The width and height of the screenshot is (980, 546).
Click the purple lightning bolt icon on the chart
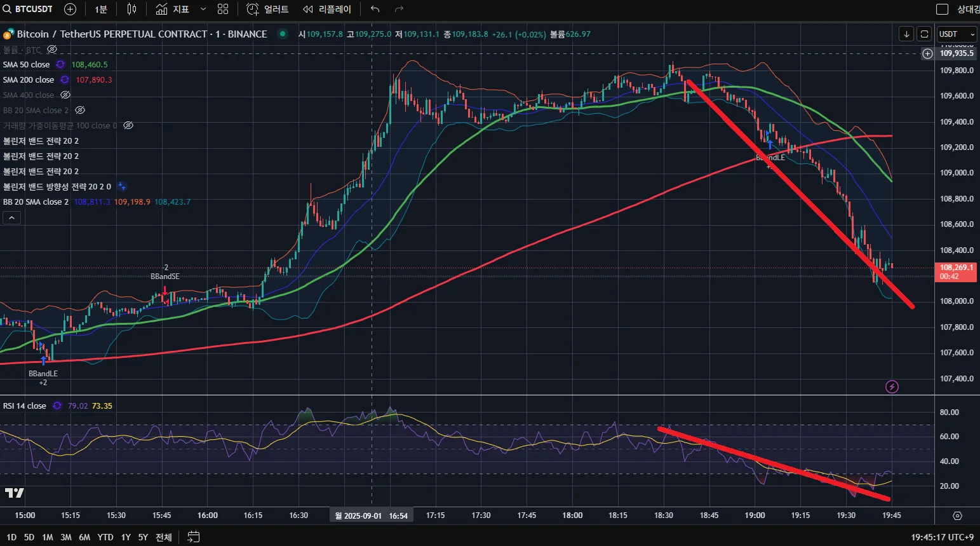pos(892,386)
